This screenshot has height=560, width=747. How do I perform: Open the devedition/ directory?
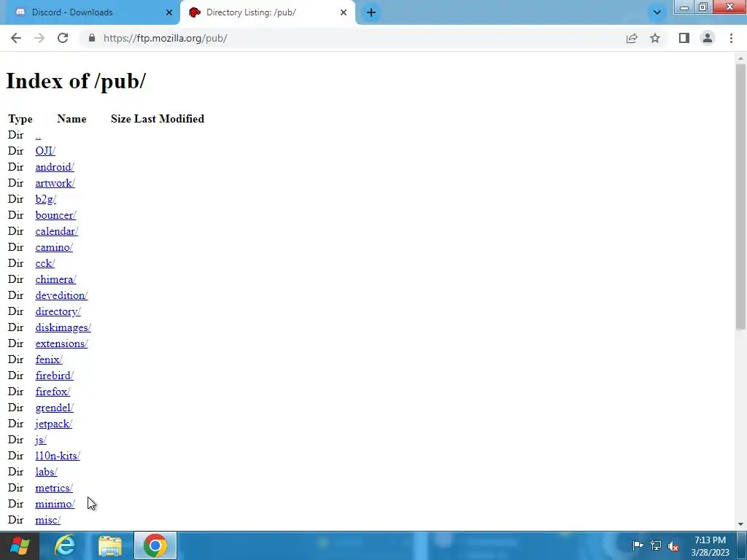coord(61,295)
